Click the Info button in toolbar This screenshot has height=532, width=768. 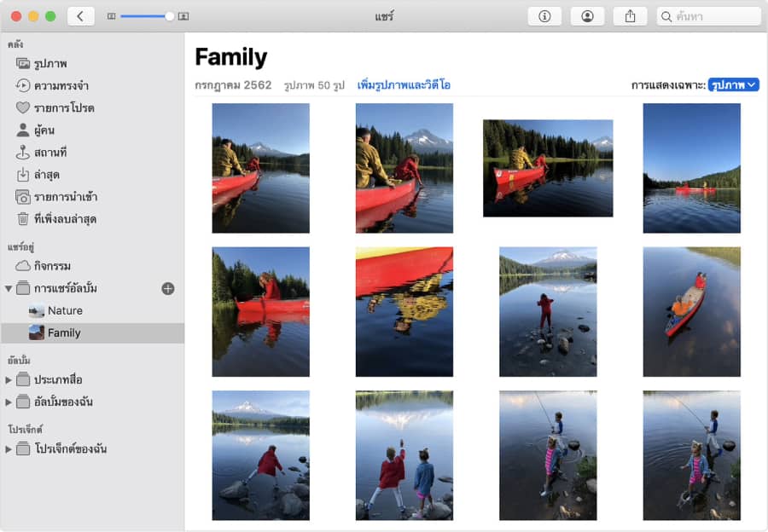(x=544, y=16)
